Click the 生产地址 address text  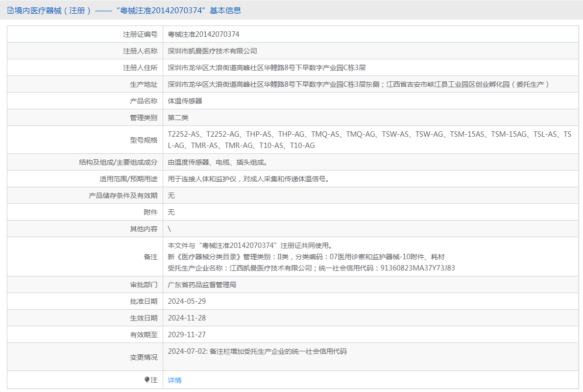[x=359, y=84]
